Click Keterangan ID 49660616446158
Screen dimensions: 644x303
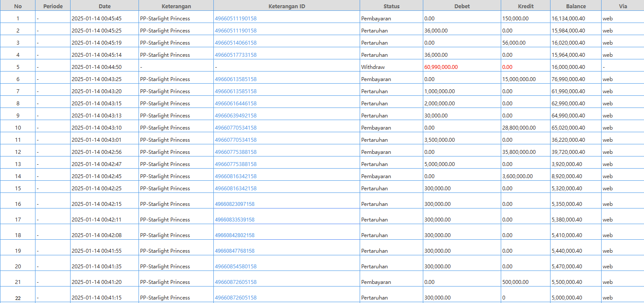click(x=235, y=104)
